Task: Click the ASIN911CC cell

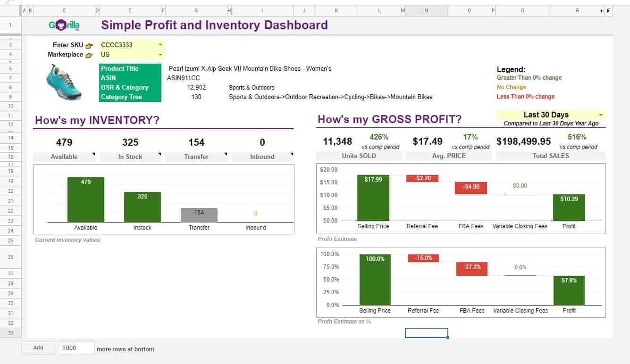Action: coord(182,76)
